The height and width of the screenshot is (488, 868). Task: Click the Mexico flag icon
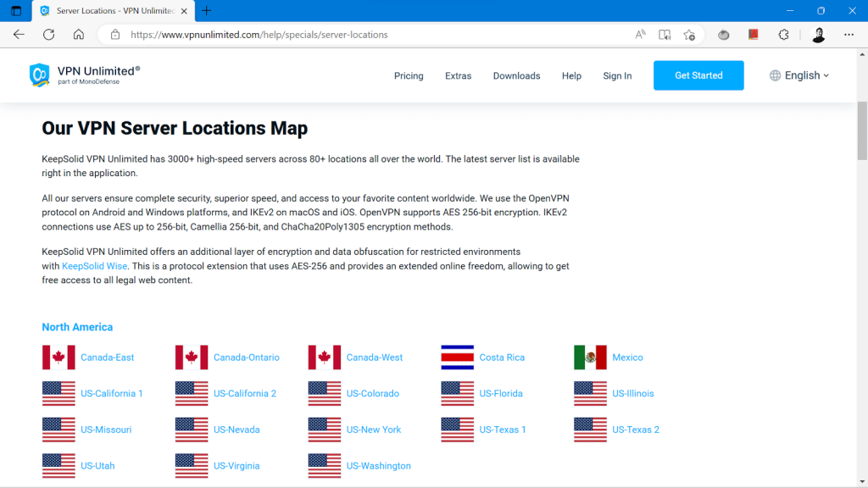point(590,358)
